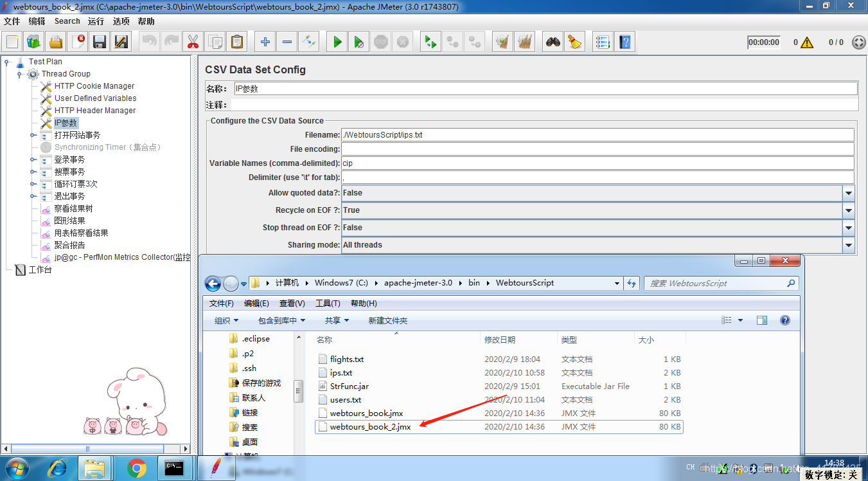This screenshot has width=868, height=481.
Task: Open the 运行 menu in JMeter
Action: point(96,21)
